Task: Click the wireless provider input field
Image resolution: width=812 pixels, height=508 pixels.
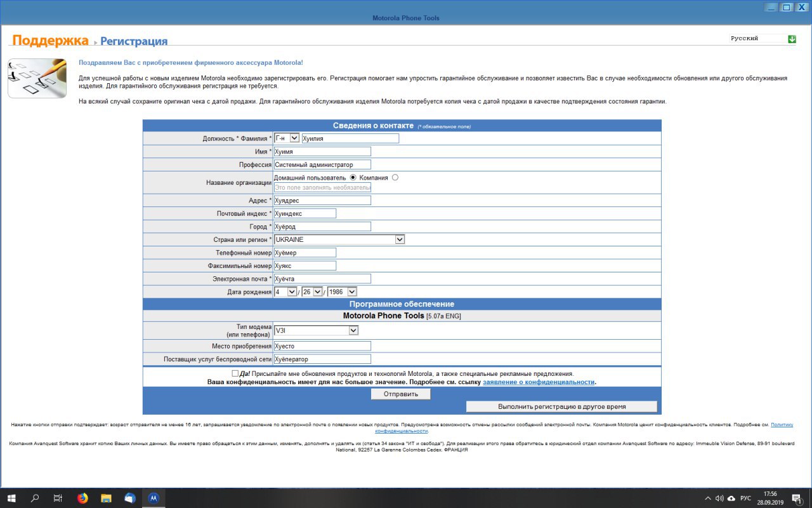Action: pos(322,359)
